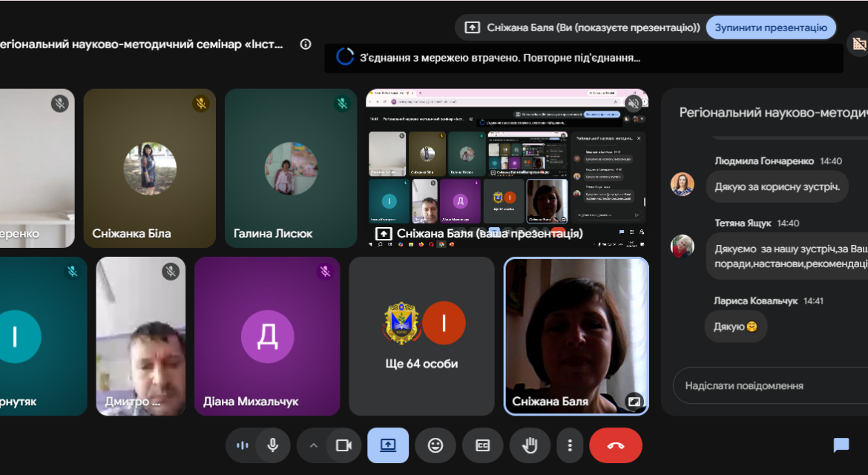Click Сніжанка Біла's circular profile photo
Viewport: 868px width, 475px height.
(150, 168)
